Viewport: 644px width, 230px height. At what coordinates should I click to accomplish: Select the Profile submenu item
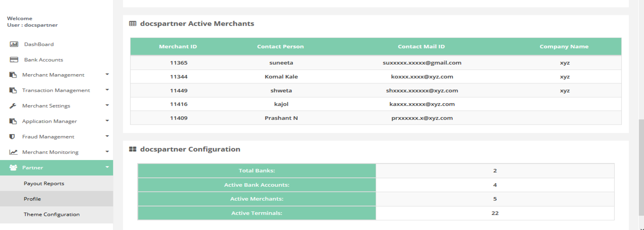tap(32, 199)
